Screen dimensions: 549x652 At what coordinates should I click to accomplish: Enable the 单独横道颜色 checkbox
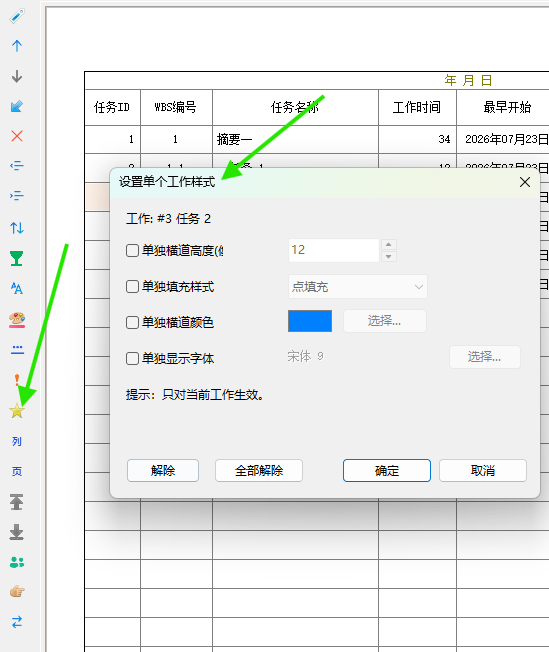(x=132, y=322)
